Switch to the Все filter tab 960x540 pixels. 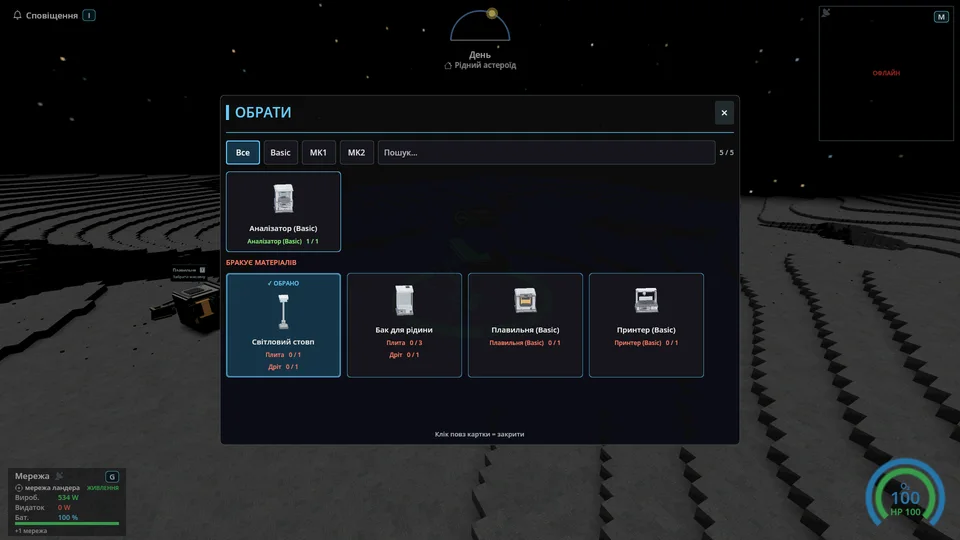pyautogui.click(x=242, y=152)
